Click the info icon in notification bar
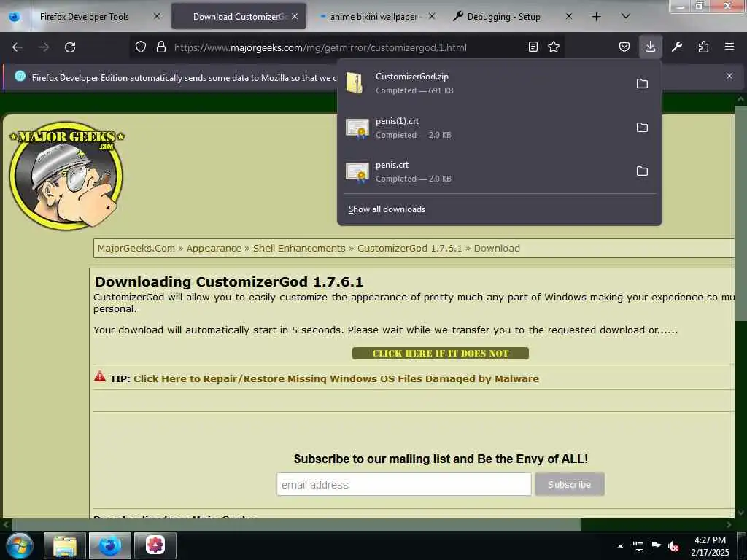The image size is (747, 560). pos(20,76)
